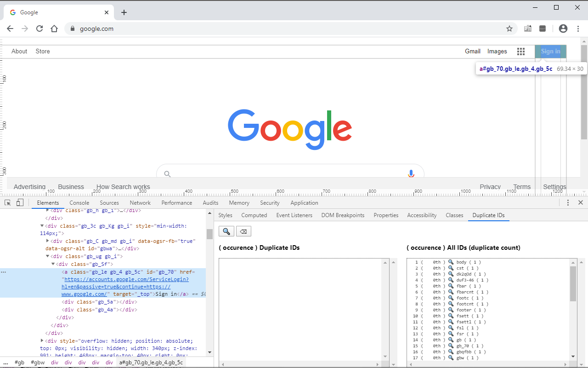
Task: Open the Google apps grid
Action: point(521,51)
